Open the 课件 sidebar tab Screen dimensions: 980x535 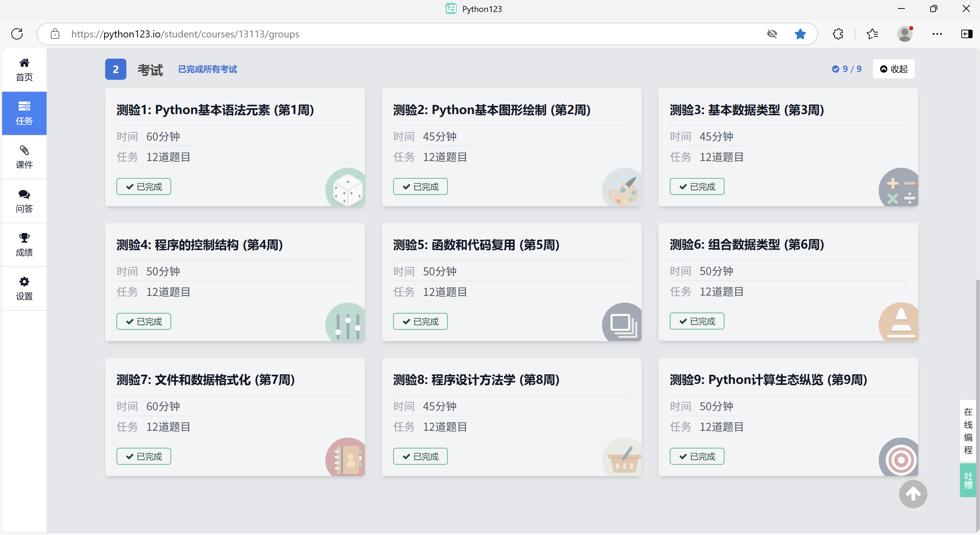tap(24, 157)
